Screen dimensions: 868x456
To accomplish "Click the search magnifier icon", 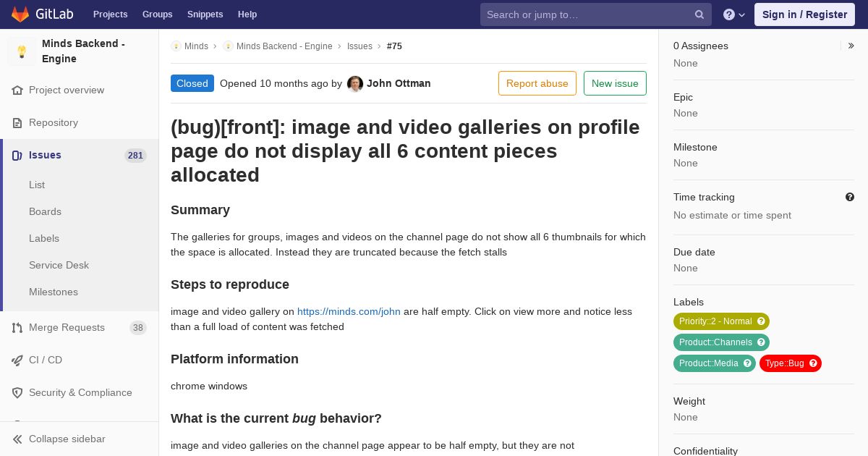I will [x=699, y=14].
